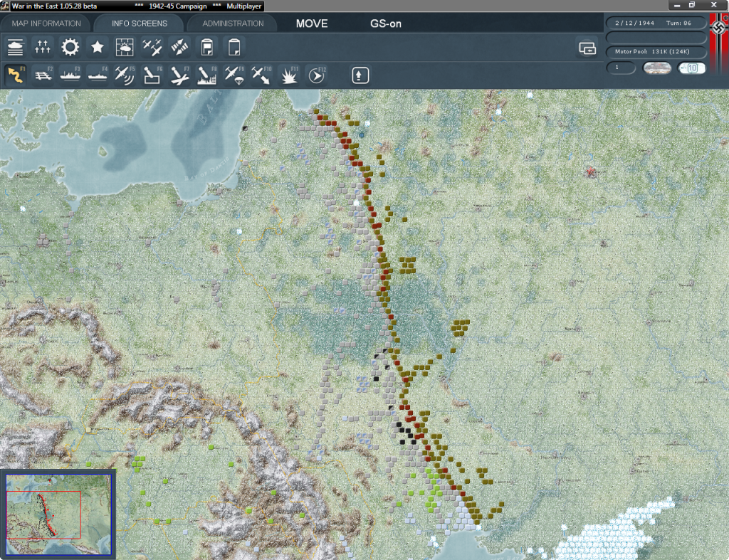Open the Victory star icon
Viewport: 729px width, 560px height.
[97, 48]
